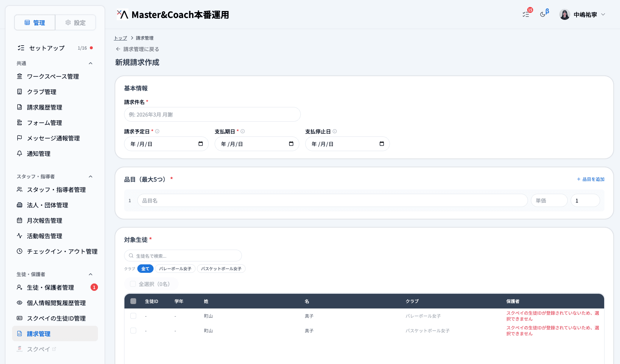Click the 生徒名で検索 search box
Image resolution: width=620 pixels, height=364 pixels.
click(x=183, y=256)
